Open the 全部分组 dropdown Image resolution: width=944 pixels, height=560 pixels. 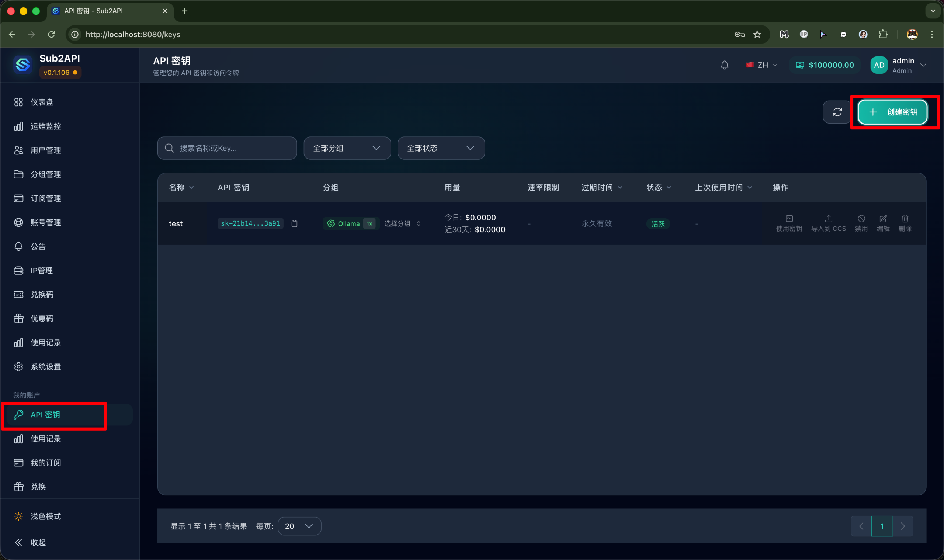347,148
